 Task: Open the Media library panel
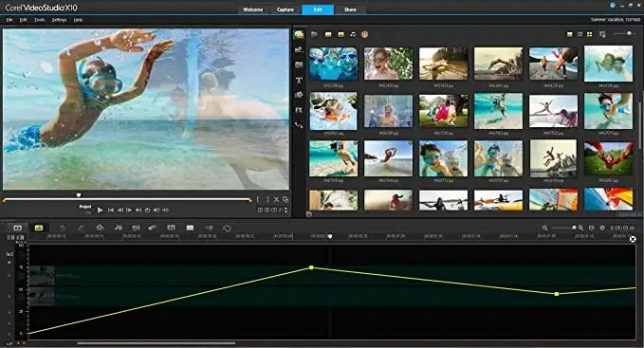299,34
